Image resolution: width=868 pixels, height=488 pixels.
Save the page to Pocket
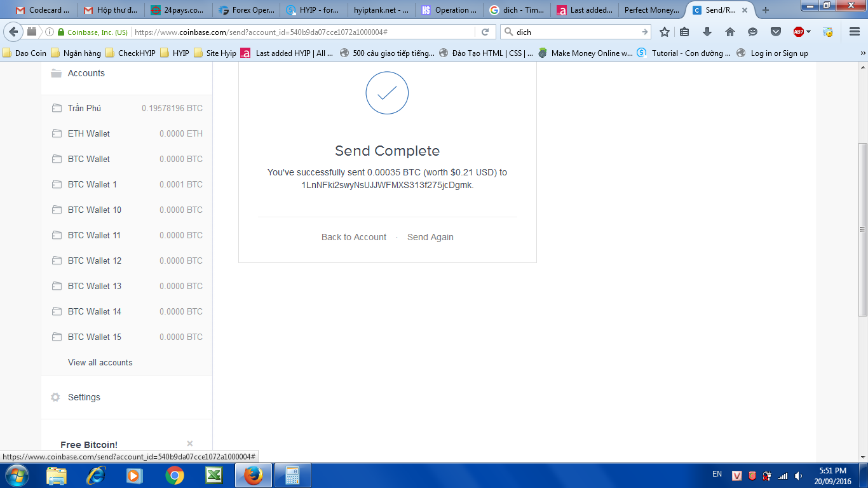(776, 32)
